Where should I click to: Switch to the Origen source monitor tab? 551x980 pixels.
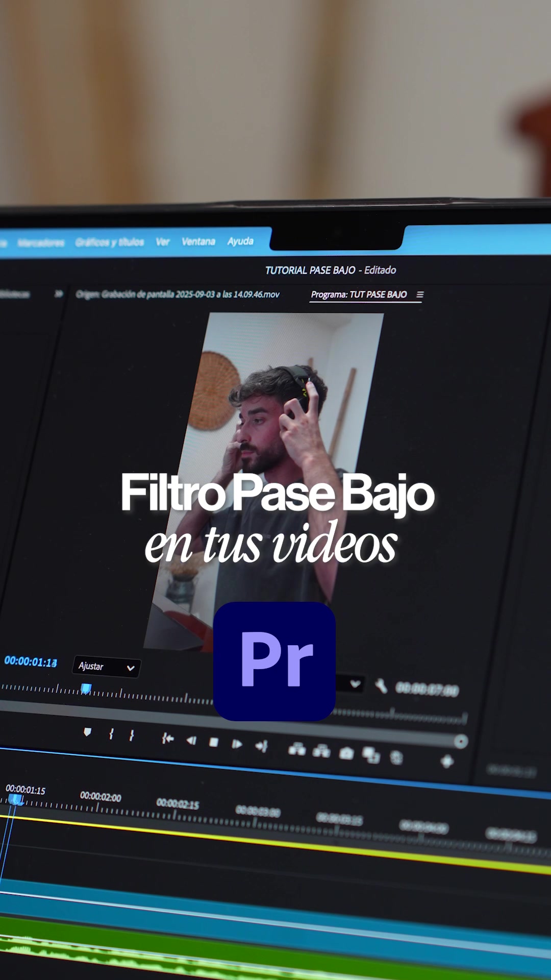pyautogui.click(x=178, y=295)
